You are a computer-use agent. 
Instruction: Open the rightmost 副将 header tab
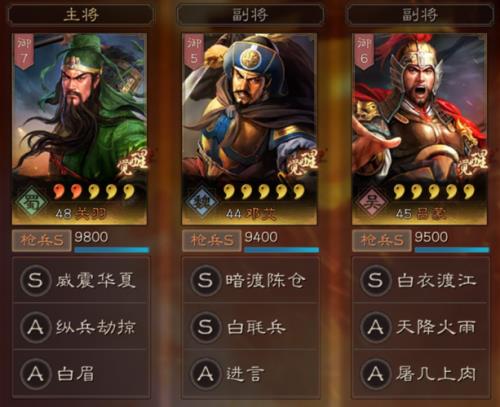point(420,15)
